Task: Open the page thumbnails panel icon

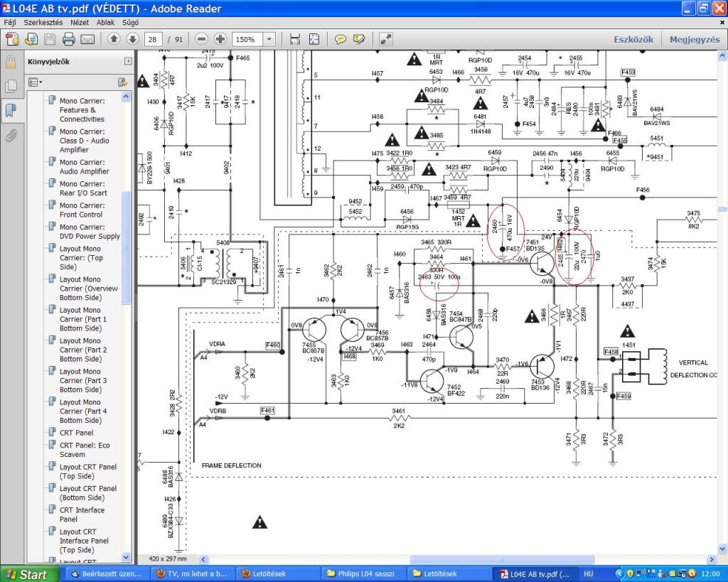Action: point(11,86)
